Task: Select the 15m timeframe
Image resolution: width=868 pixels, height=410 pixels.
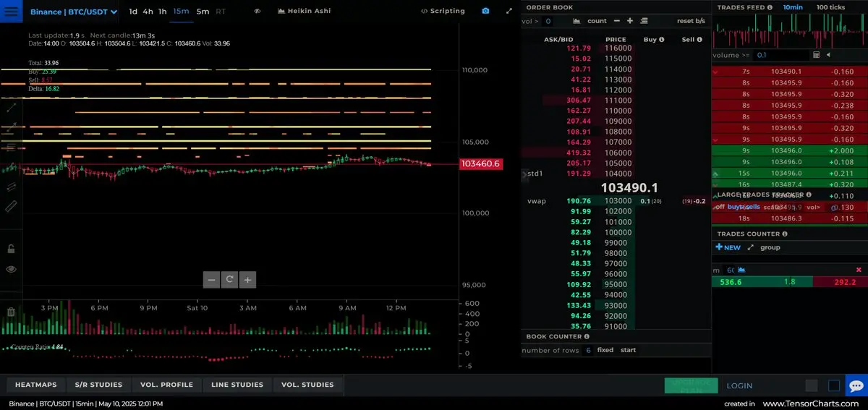Action: point(181,12)
